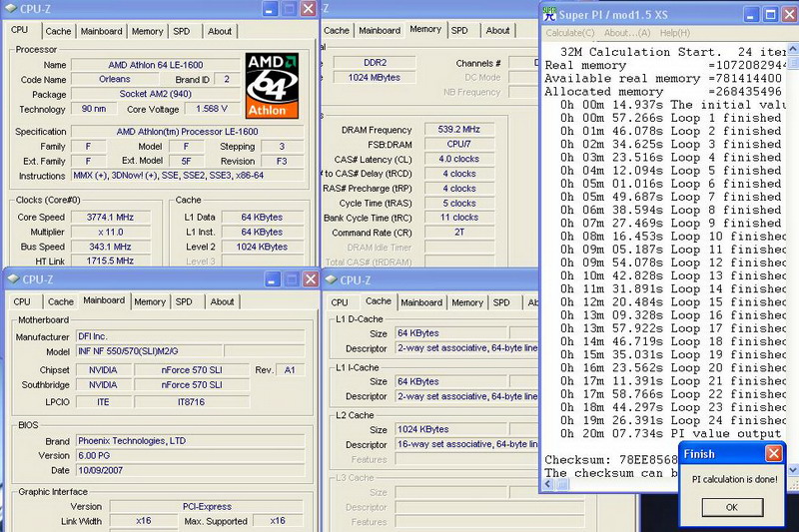Open Cache tab in top-left CPU-Z window
This screenshot has width=799, height=532.
pyautogui.click(x=58, y=31)
